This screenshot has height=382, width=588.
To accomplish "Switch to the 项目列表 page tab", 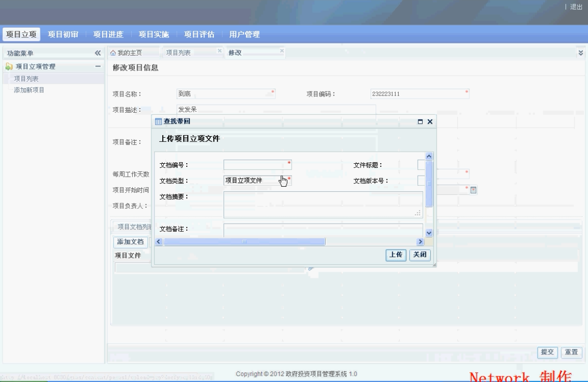I will coord(178,53).
